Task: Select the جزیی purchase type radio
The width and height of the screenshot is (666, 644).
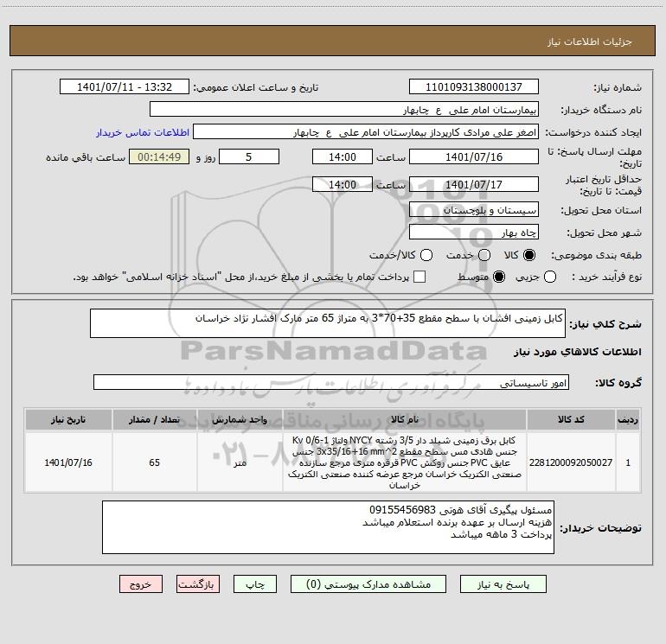Action: (x=549, y=277)
